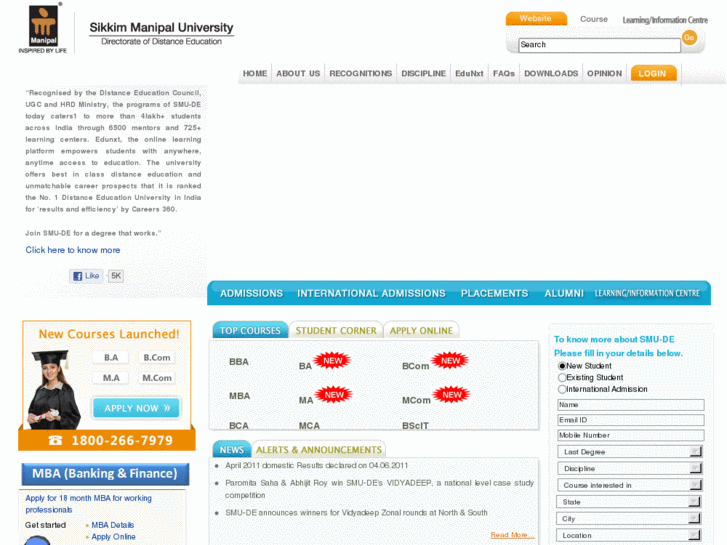Open the Location dropdown
Screen dimensions: 727x545
pyautogui.click(x=629, y=535)
